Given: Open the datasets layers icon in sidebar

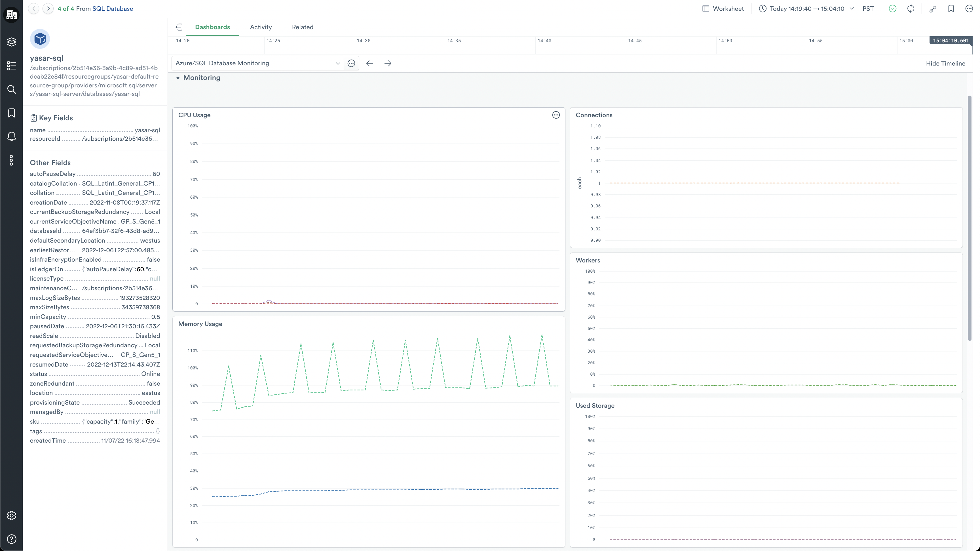Looking at the screenshot, I should [11, 42].
